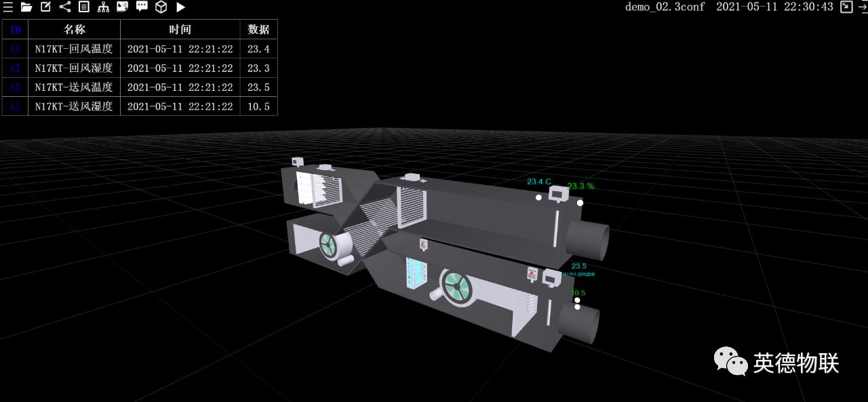Click the 23.3 value in the table
The image size is (868, 402).
coord(258,68)
